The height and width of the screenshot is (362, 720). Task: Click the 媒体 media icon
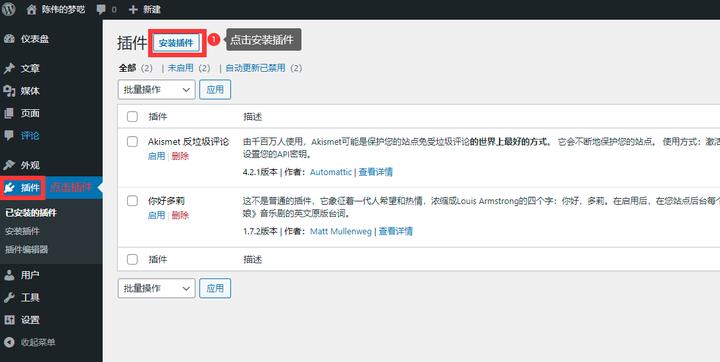coord(9,91)
